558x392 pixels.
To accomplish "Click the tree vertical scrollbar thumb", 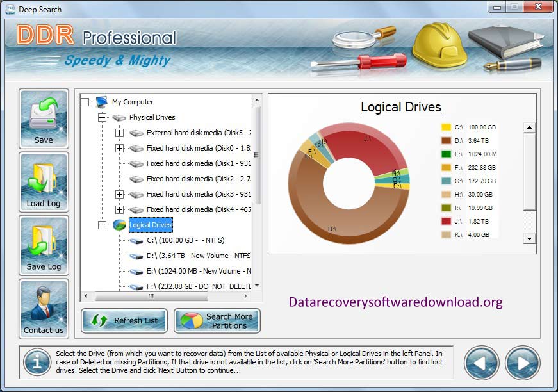I will pos(257,155).
